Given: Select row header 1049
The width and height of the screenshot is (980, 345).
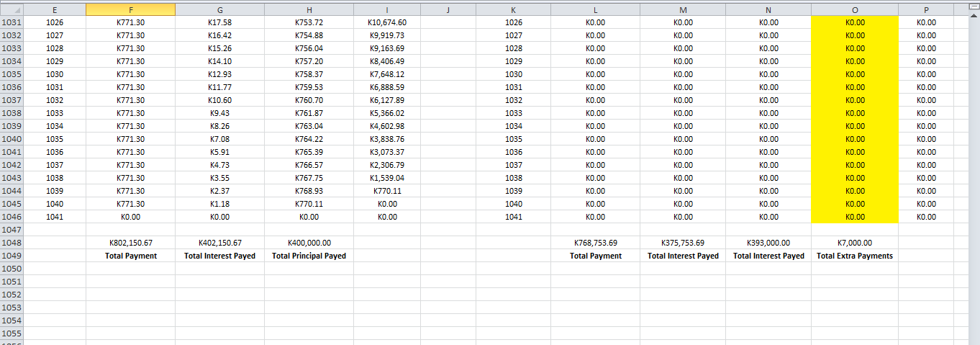Looking at the screenshot, I should pos(12,256).
